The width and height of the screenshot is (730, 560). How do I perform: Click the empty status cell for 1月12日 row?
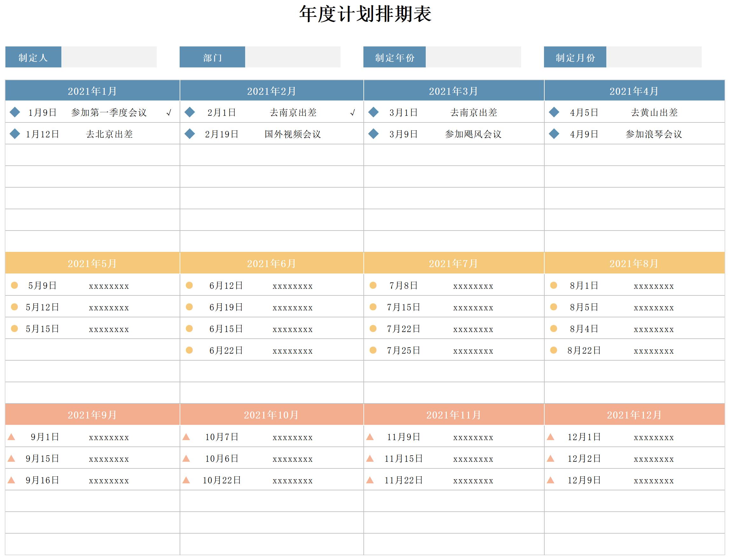point(169,134)
